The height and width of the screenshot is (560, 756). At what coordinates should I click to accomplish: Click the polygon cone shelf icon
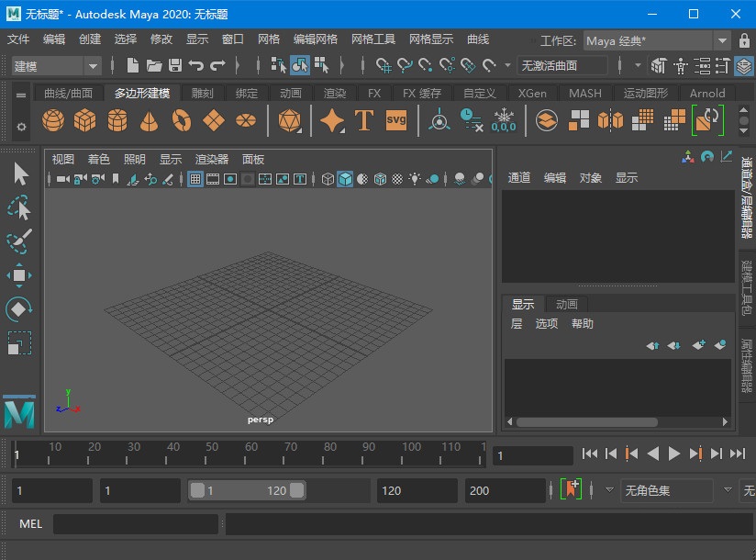pos(149,120)
